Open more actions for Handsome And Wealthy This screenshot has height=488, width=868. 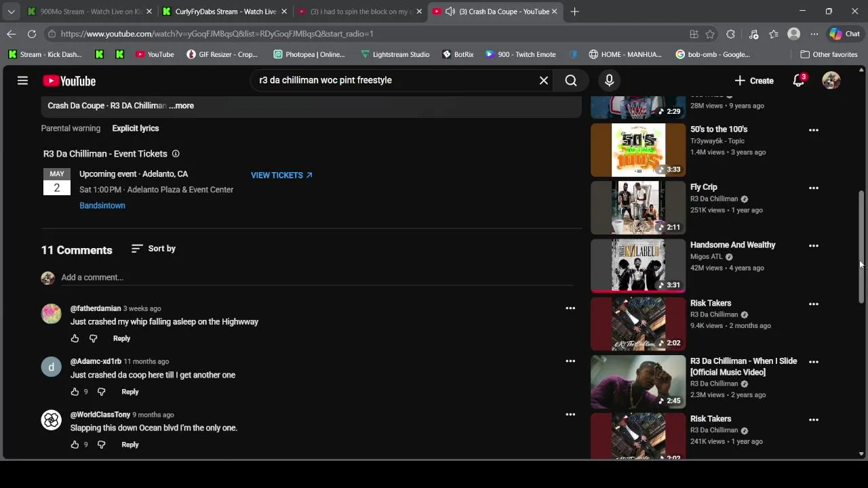(813, 246)
